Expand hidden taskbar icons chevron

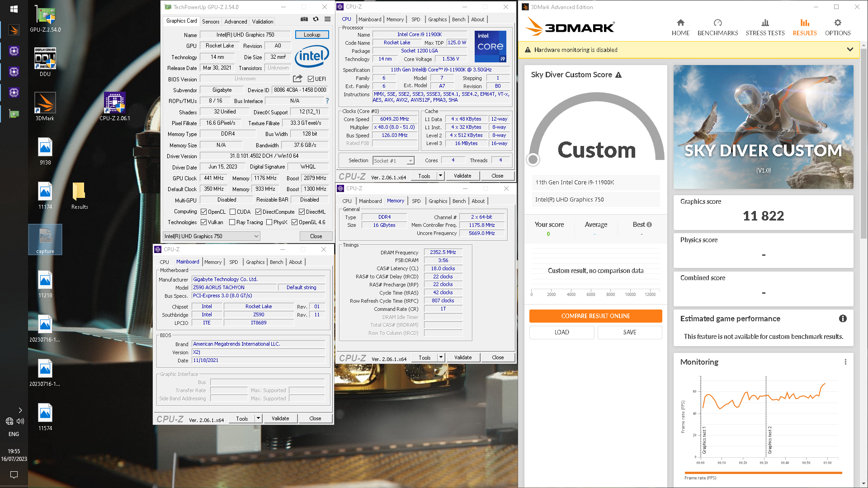(x=20, y=410)
